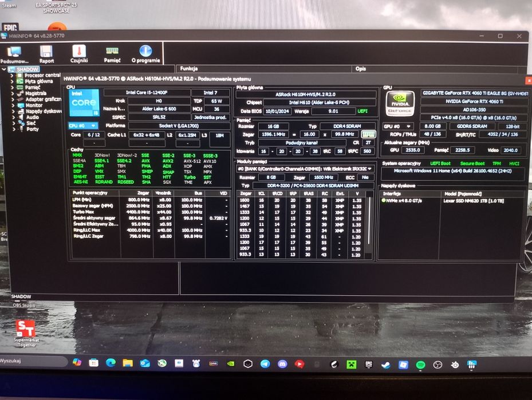This screenshot has height=400, width=532.
Task: Open EA SPORTS FC 25 Showcase desktop shortcut
Action: (x=56, y=7)
